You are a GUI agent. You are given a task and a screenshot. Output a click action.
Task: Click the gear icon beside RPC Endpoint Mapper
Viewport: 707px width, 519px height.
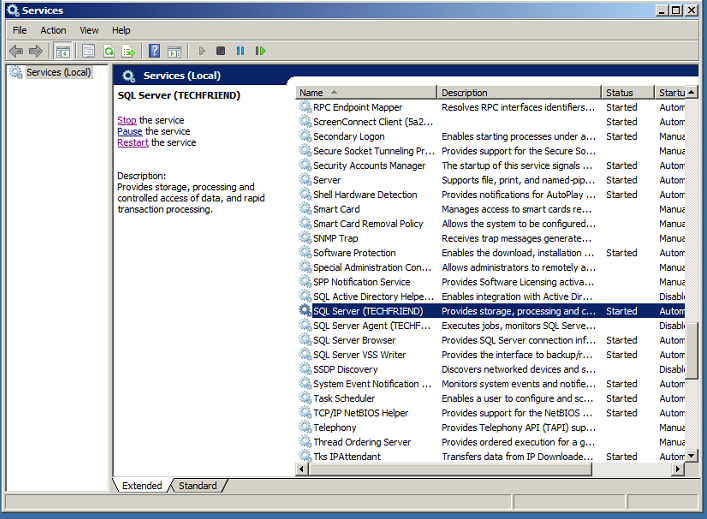(x=305, y=107)
